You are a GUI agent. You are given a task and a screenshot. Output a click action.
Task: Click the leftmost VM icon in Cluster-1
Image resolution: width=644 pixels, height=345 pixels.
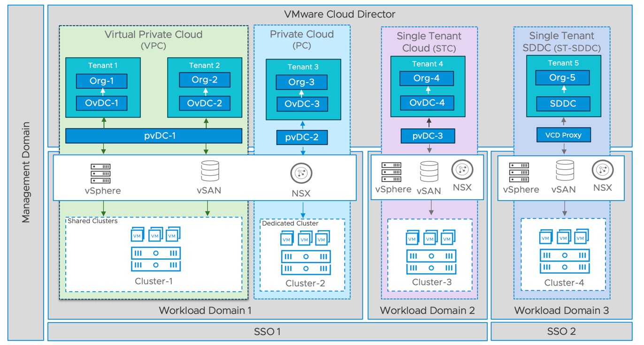[138, 235]
